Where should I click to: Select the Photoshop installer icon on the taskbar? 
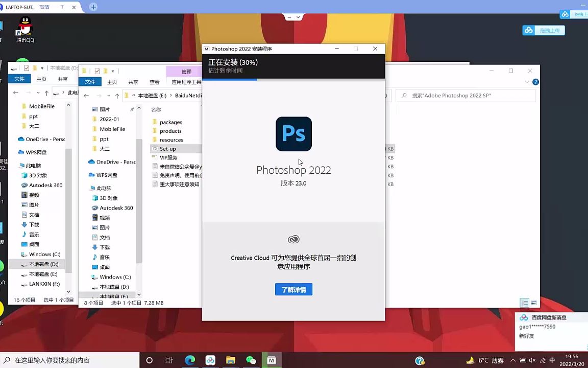click(x=272, y=360)
